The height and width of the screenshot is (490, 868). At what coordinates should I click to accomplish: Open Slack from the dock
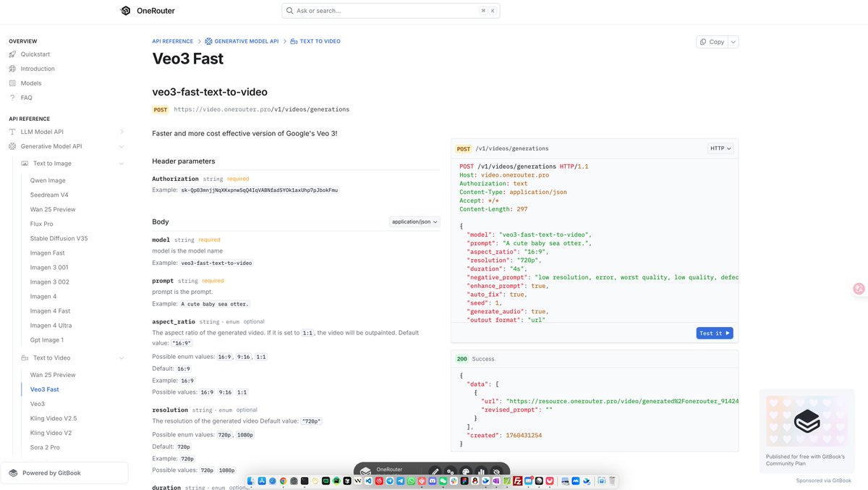[x=454, y=481]
